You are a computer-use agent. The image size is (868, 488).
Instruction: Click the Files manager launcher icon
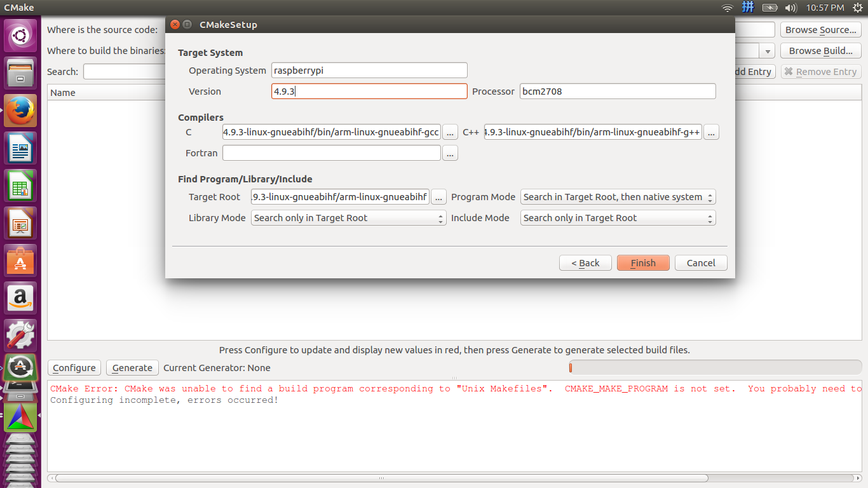[20, 73]
